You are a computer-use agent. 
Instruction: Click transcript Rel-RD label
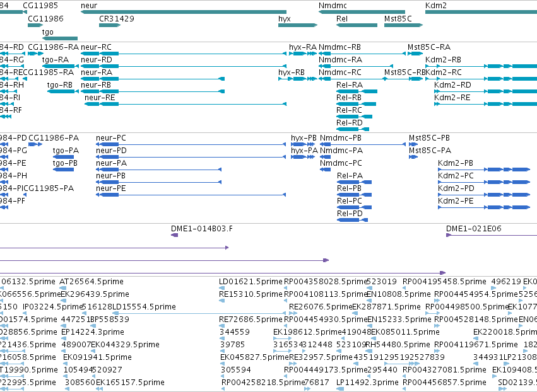(x=350, y=122)
